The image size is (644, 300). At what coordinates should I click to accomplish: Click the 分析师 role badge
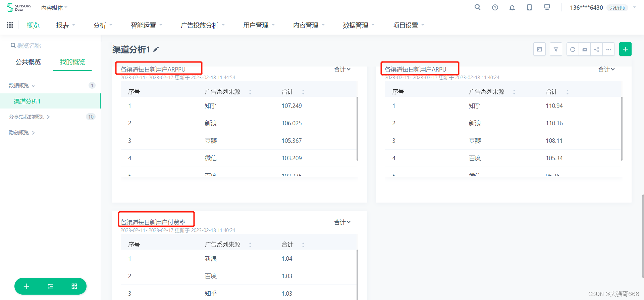617,8
